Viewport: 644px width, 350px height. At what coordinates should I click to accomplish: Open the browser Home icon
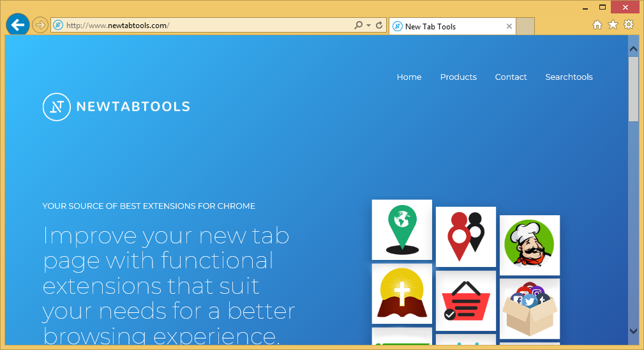click(597, 25)
